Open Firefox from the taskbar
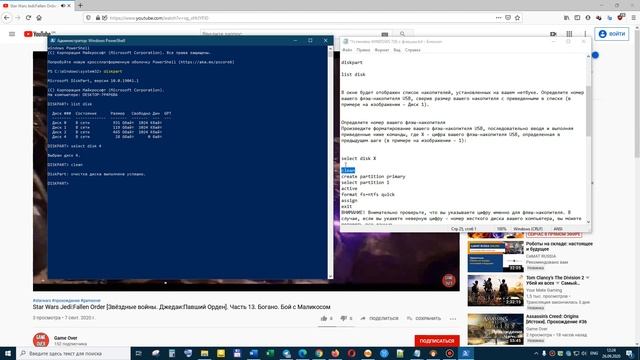 tap(335, 353)
